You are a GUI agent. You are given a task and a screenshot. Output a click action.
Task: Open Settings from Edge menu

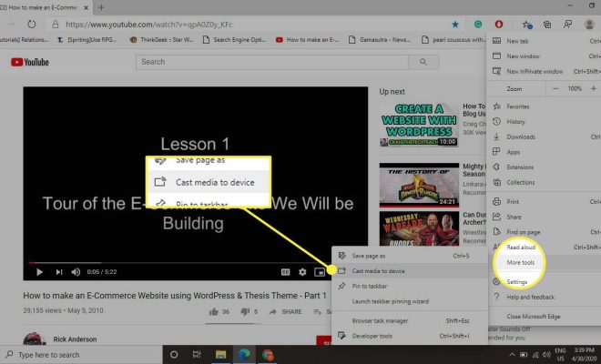[544, 282]
